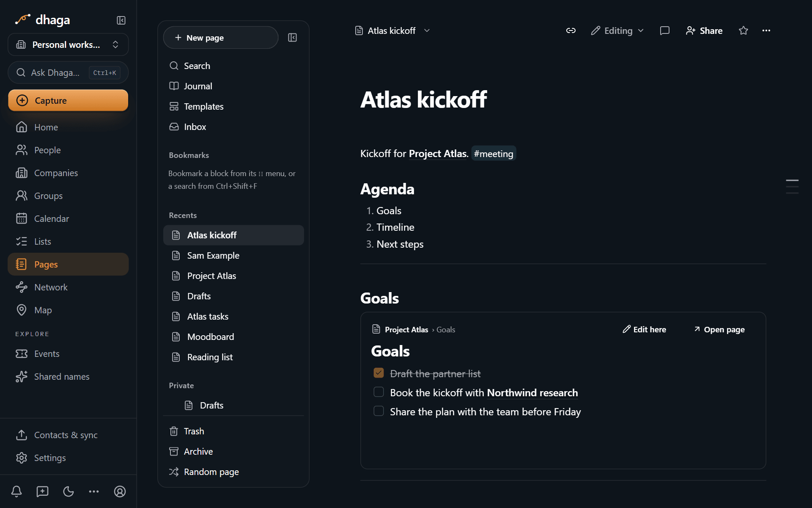Collapse the main sidebar icon next to dhaga
This screenshot has width=812, height=508.
pyautogui.click(x=121, y=20)
